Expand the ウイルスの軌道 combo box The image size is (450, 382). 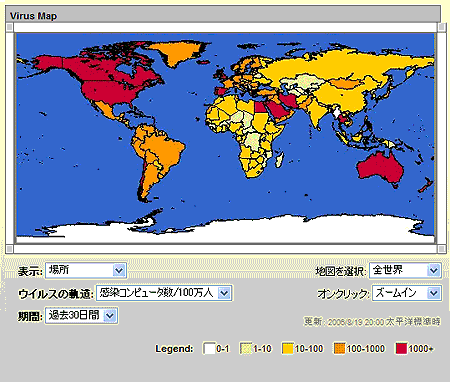click(164, 293)
